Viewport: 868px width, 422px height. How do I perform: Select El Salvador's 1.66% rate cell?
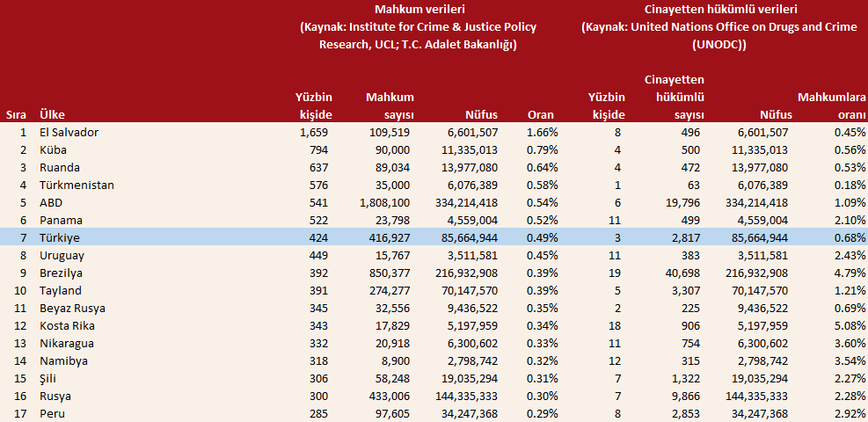[541, 132]
